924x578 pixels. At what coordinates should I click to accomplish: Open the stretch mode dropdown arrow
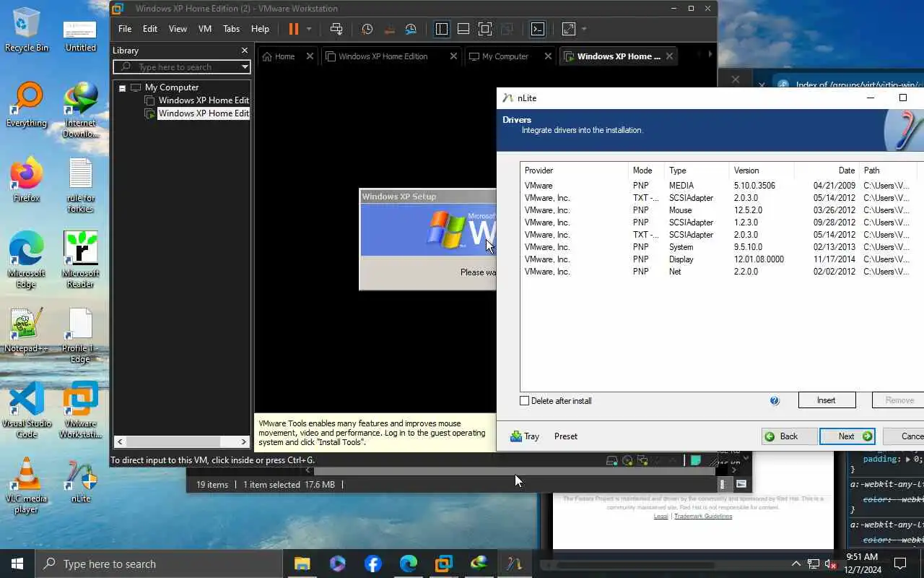pyautogui.click(x=584, y=29)
